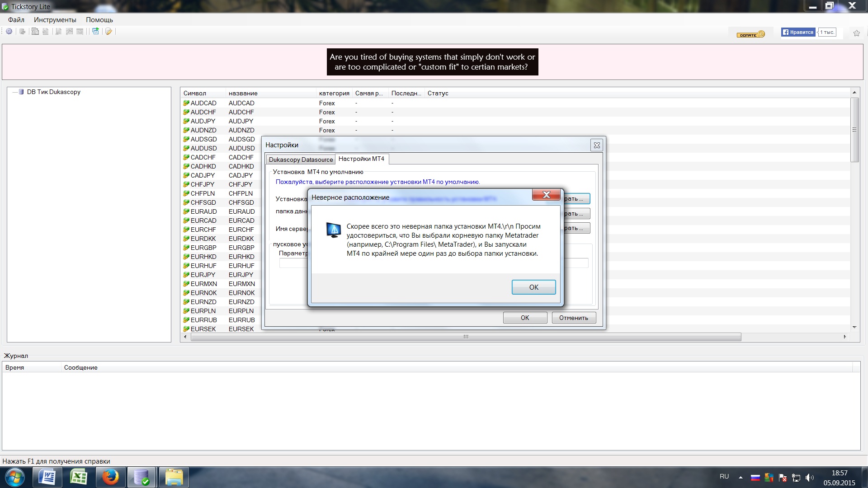This screenshot has height=488, width=868.
Task: Click OK in the Неверное расположение dialog
Action: 533,287
